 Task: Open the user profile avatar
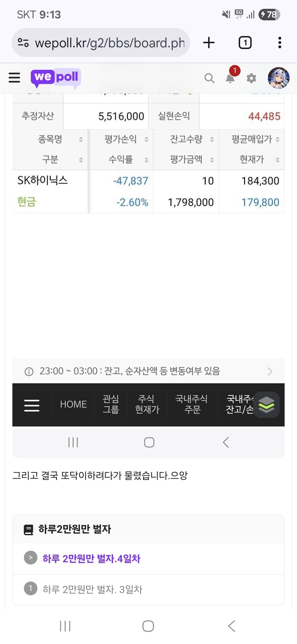(x=279, y=78)
